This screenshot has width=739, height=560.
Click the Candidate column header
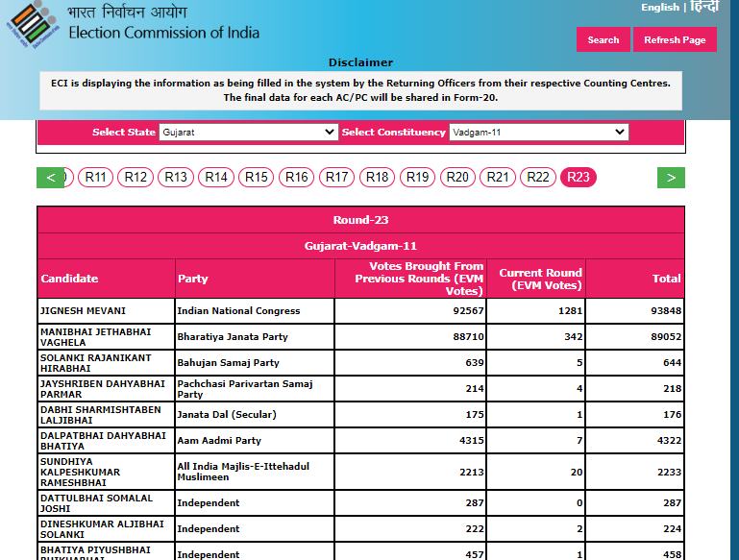click(x=69, y=279)
